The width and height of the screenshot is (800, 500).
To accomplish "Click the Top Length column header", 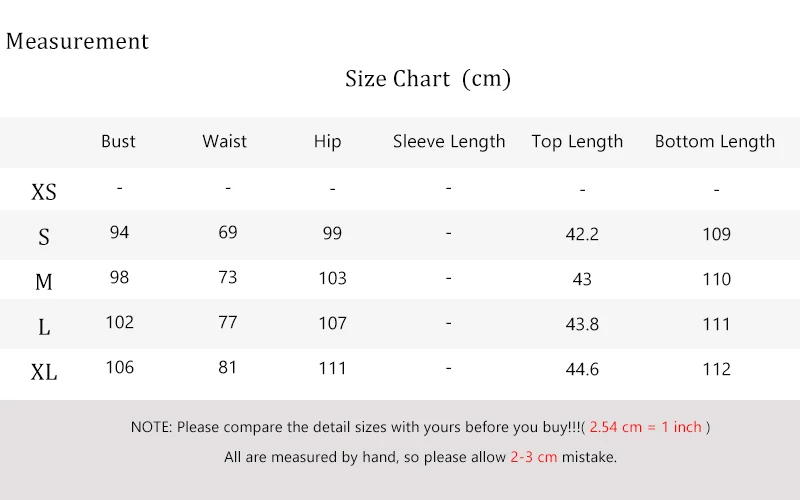I will coord(577,142).
